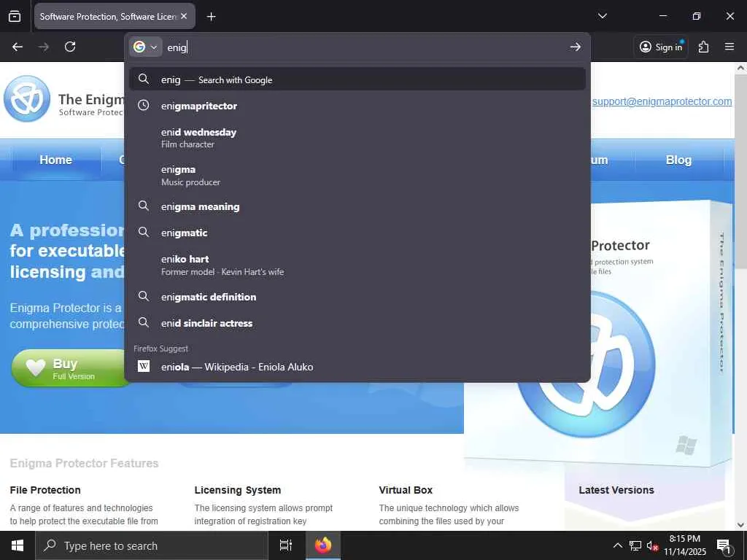Close the Software Protection tab
Screen dimensions: 747x560
[184, 16]
